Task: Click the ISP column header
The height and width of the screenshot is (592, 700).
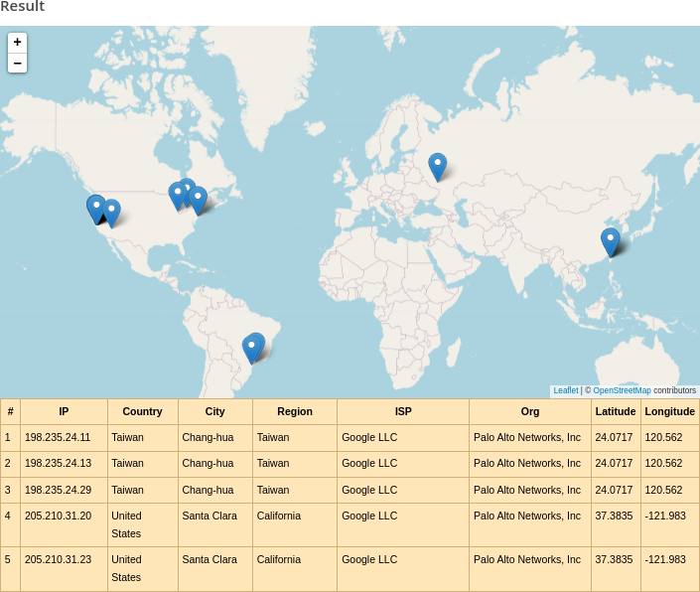Action: click(403, 411)
